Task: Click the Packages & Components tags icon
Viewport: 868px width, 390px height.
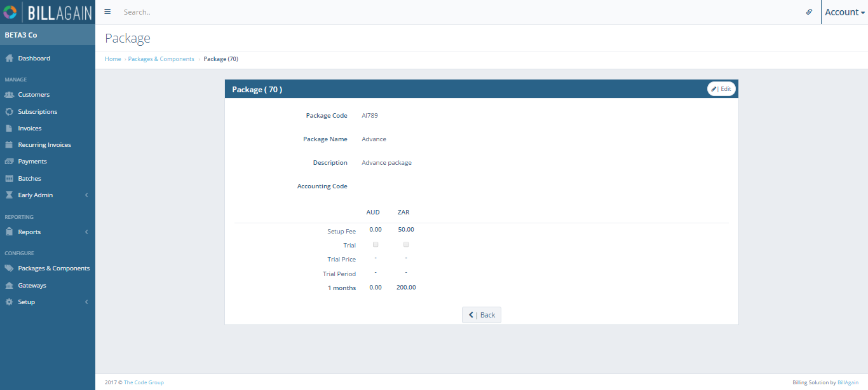Action: (x=10, y=268)
